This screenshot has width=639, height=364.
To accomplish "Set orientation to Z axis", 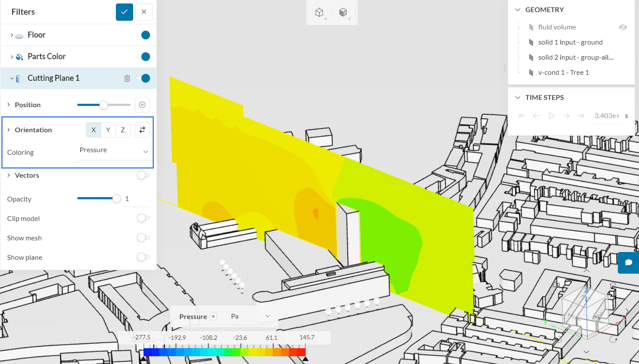I will [123, 130].
